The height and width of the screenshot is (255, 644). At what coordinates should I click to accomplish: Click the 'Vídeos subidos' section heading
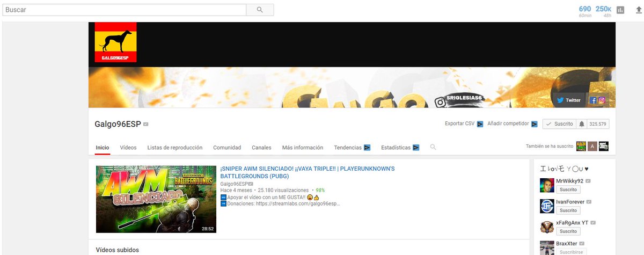click(x=117, y=250)
